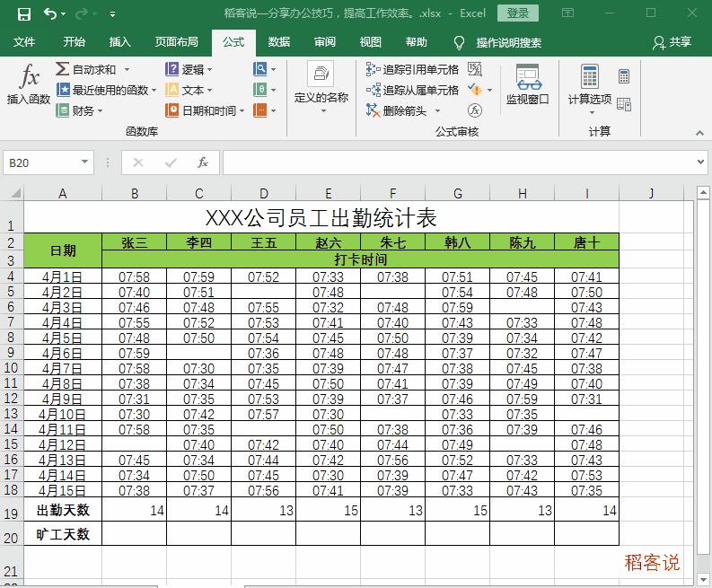Click the 出勤天数 label cell
Viewport: 712px width, 588px height.
pyautogui.click(x=63, y=510)
